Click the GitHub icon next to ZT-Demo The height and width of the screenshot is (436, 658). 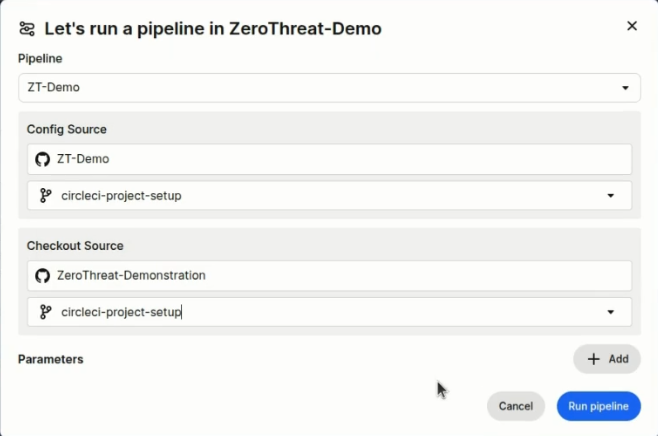[x=43, y=159]
